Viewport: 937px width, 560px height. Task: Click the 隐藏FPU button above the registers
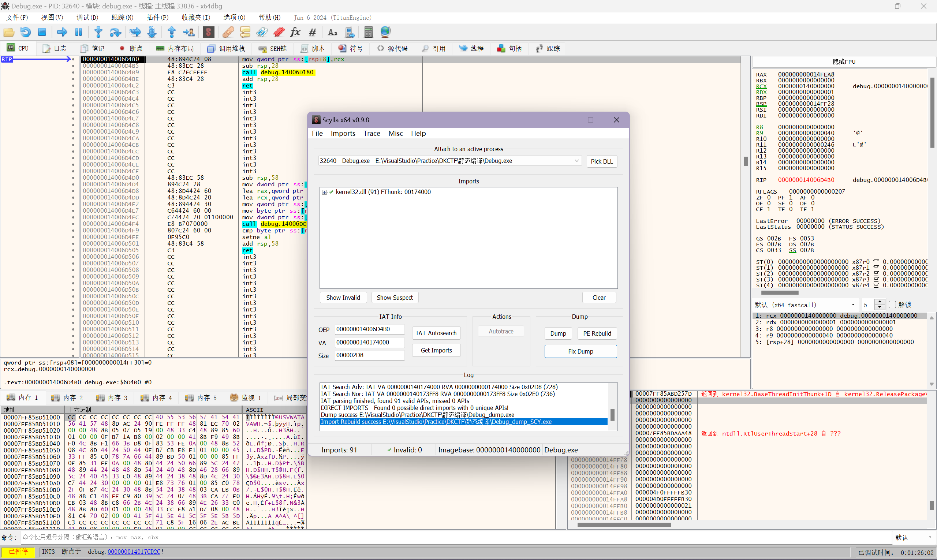[844, 61]
